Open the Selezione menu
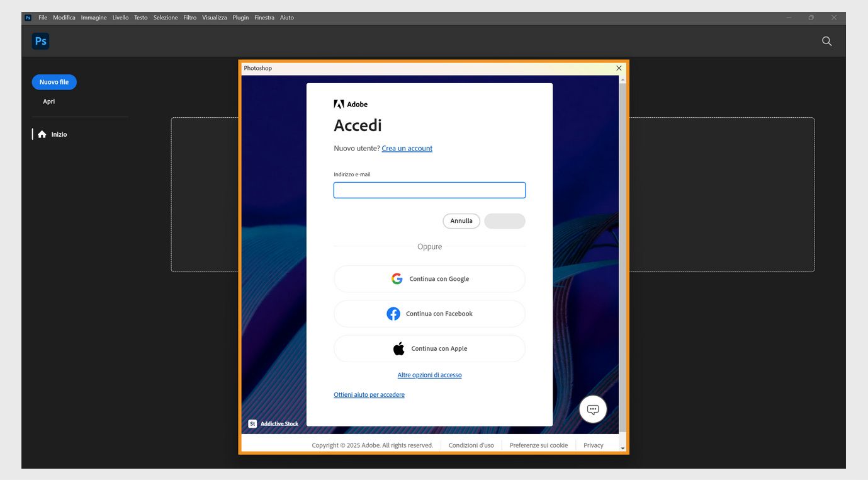Viewport: 868px width, 480px height. coord(166,18)
